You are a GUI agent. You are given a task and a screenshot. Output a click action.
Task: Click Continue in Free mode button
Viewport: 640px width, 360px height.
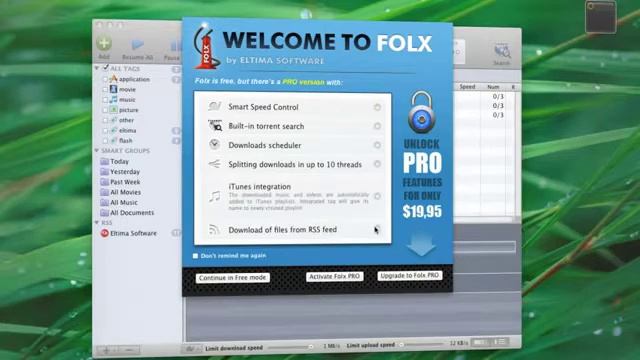233,278
